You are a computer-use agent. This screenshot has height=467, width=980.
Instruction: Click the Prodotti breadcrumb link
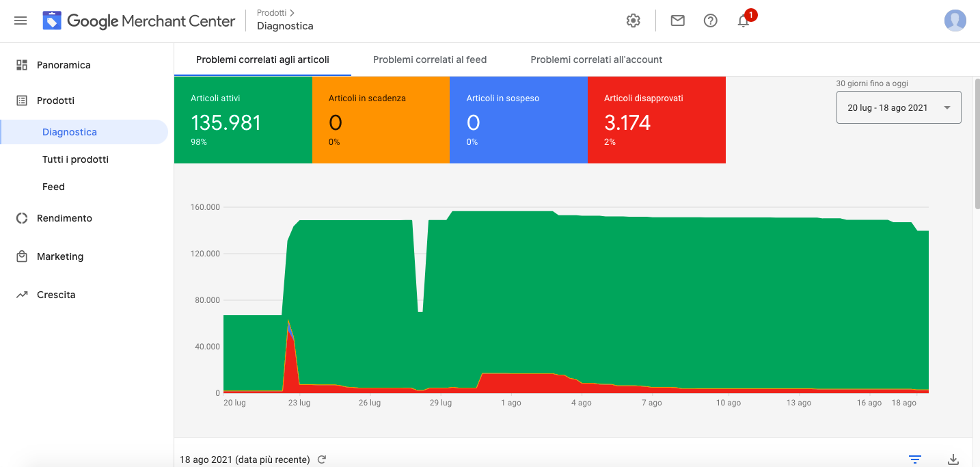[271, 12]
